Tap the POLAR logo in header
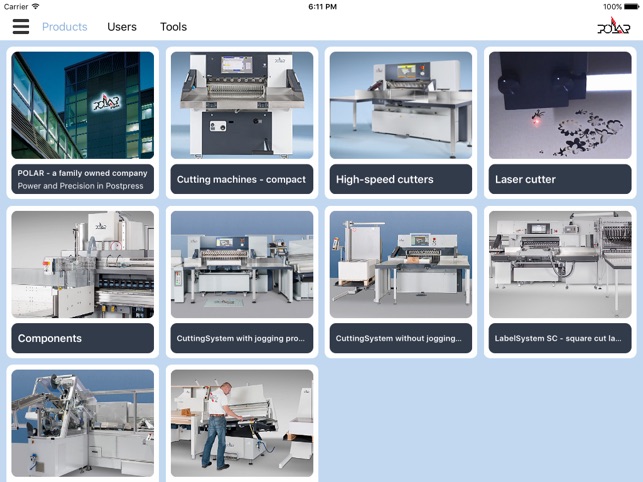The height and width of the screenshot is (482, 643). click(613, 26)
